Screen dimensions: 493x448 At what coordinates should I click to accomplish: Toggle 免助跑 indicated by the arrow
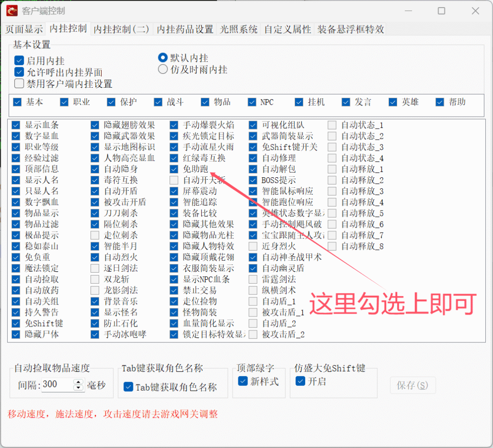[174, 169]
